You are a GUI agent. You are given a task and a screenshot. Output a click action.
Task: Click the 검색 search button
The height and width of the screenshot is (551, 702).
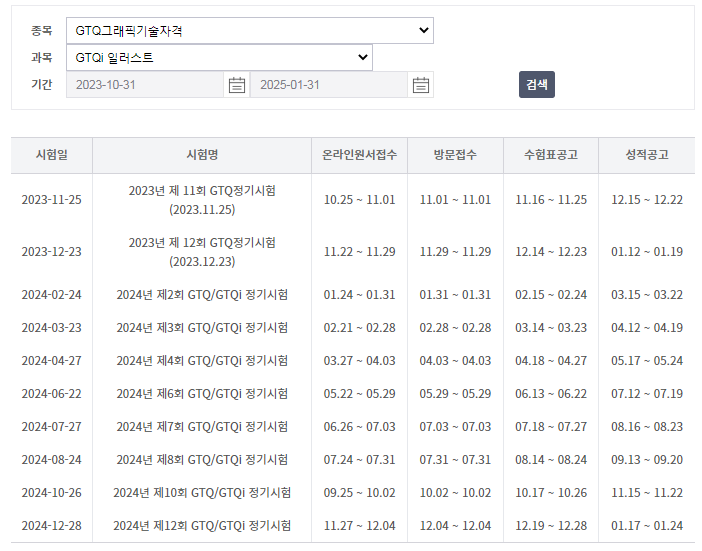536,85
